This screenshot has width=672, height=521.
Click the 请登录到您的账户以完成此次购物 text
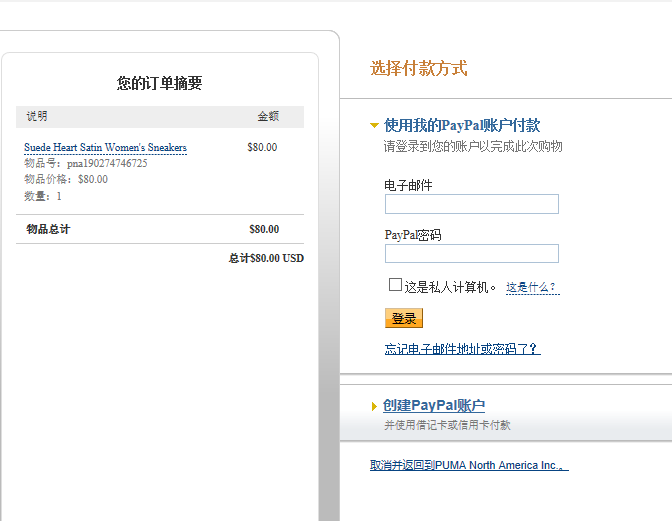(473, 147)
